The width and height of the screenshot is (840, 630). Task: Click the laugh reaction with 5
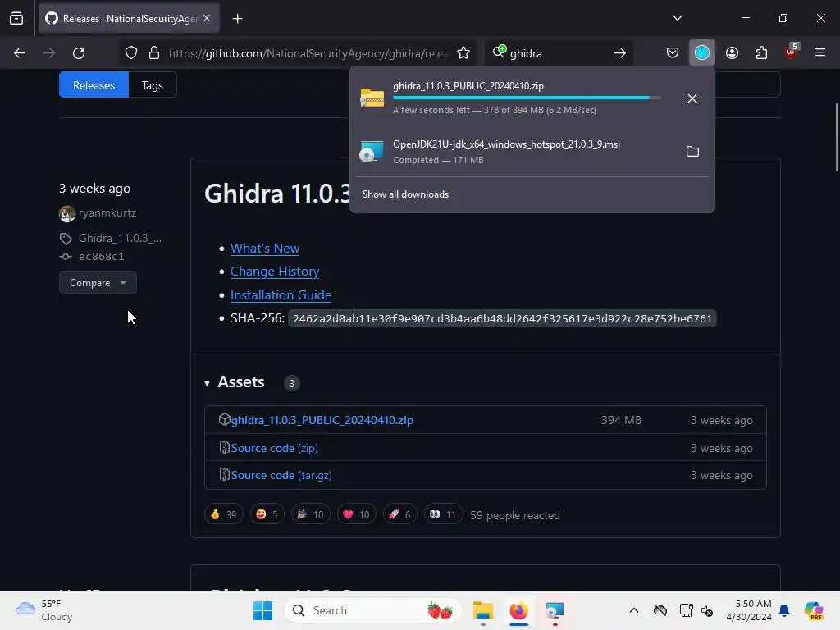pos(267,515)
